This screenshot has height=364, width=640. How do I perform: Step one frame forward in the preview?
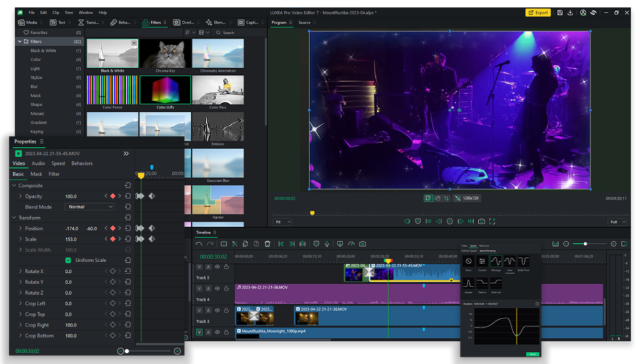pyautogui.click(x=461, y=222)
